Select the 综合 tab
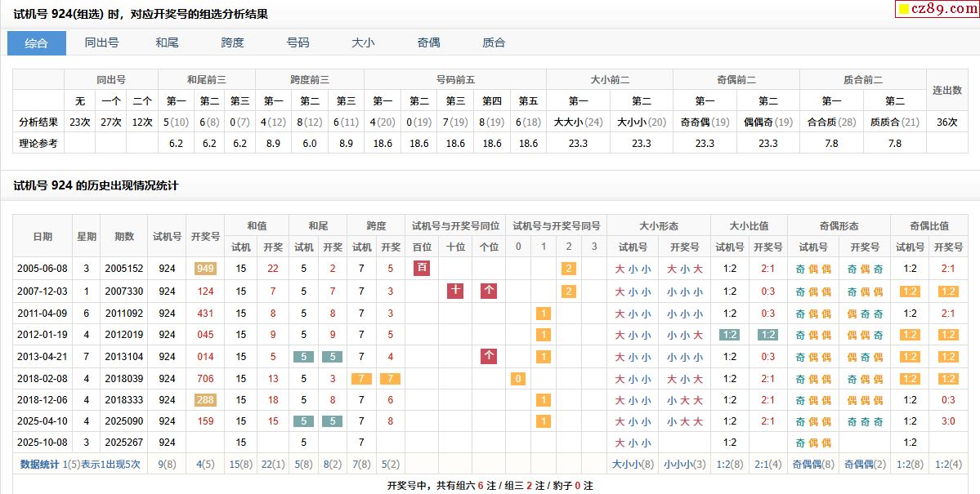 click(x=37, y=43)
